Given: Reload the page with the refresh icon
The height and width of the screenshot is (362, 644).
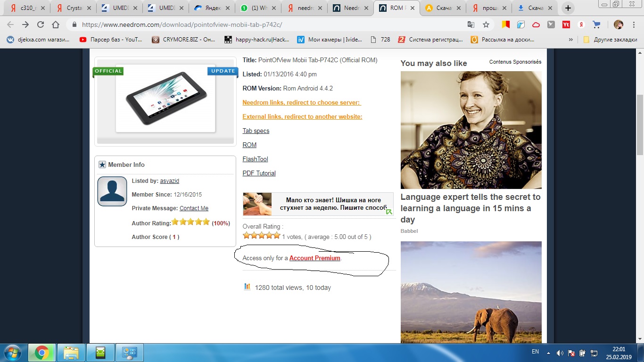Looking at the screenshot, I should click(41, 25).
